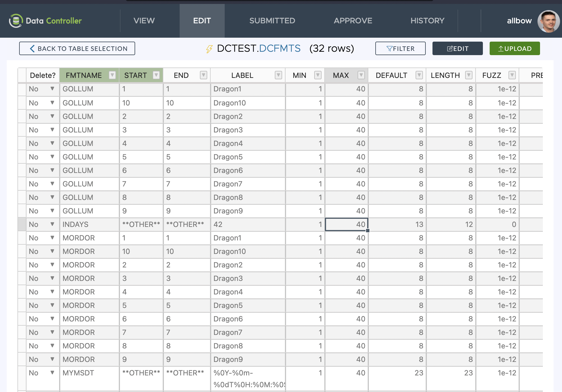Click the lightning bolt icon beside DCTEST

[209, 49]
